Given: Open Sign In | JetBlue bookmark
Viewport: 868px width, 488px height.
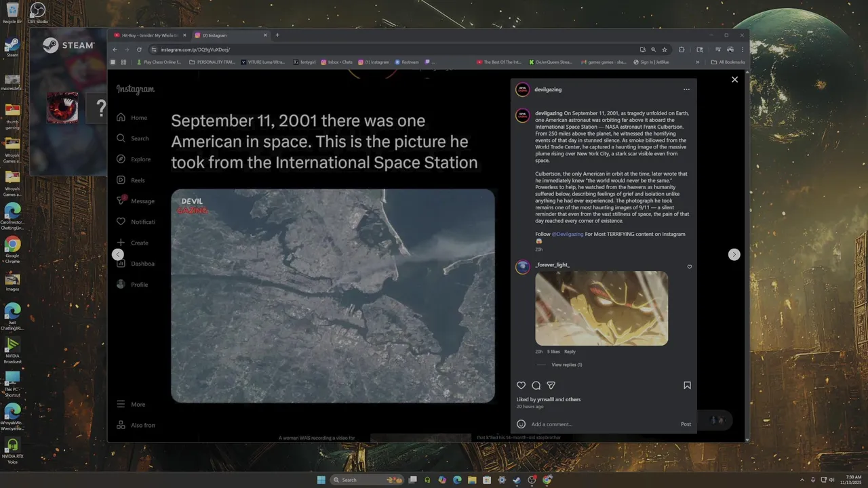Looking at the screenshot, I should (651, 62).
